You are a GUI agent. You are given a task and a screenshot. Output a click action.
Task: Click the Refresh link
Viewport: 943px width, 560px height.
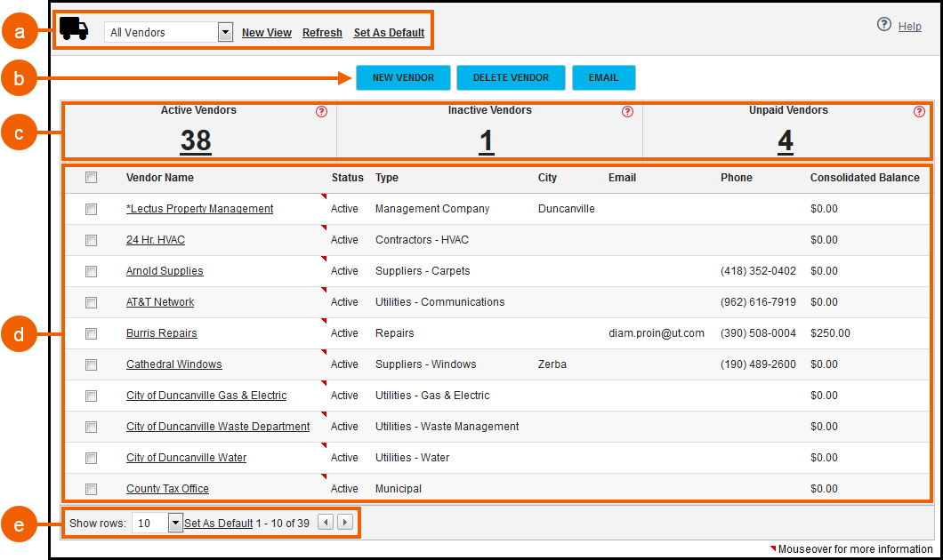[322, 32]
